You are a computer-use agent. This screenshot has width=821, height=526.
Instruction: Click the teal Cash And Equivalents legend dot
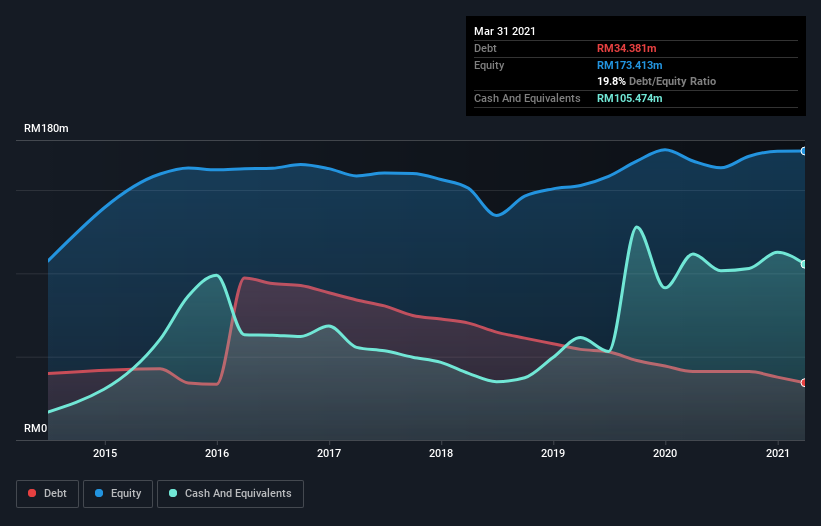(173, 493)
